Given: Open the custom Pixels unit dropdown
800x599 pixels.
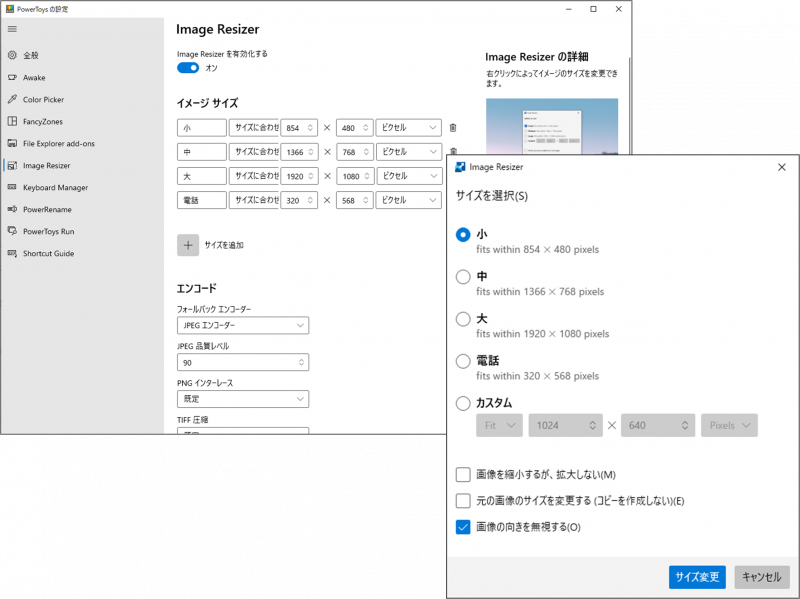Looking at the screenshot, I should point(729,425).
